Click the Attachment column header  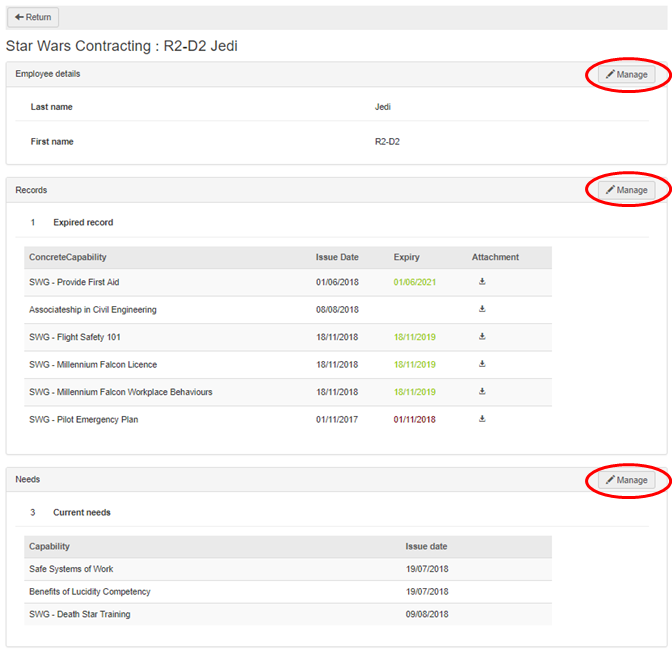(x=495, y=257)
